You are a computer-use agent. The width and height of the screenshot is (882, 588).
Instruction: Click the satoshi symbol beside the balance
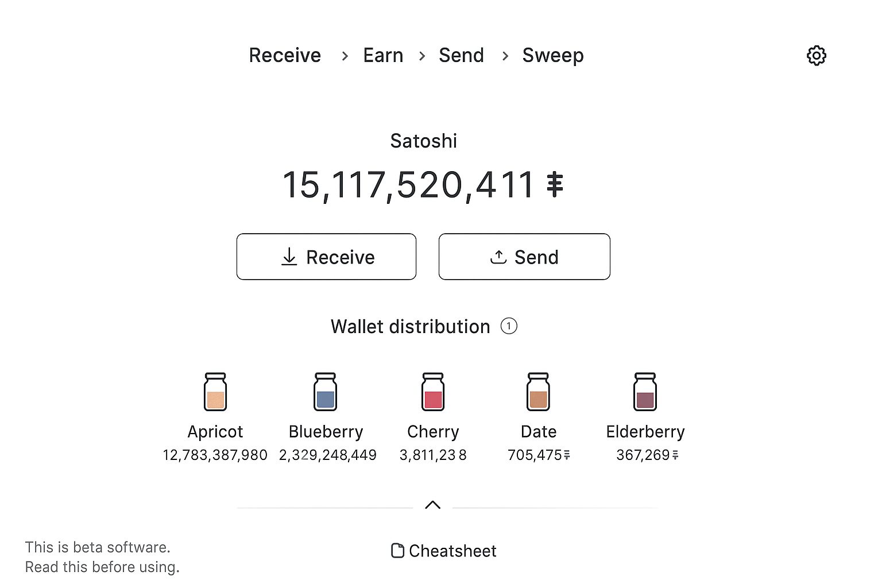coord(554,184)
